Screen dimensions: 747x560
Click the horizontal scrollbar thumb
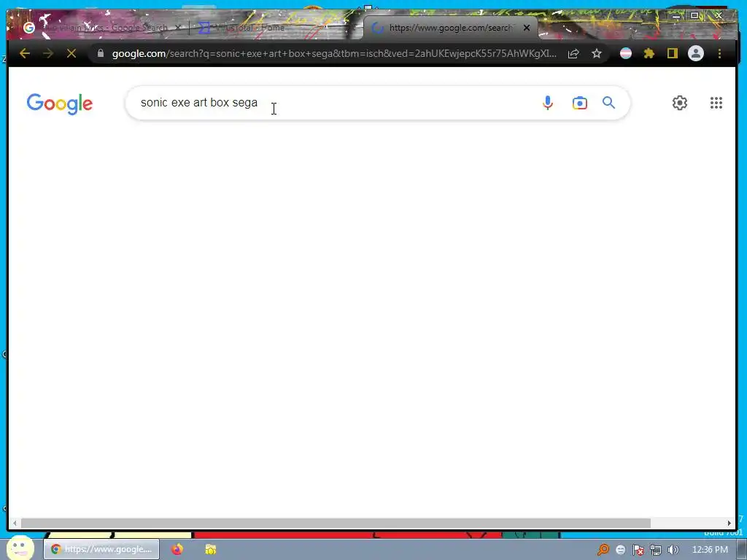pos(336,524)
